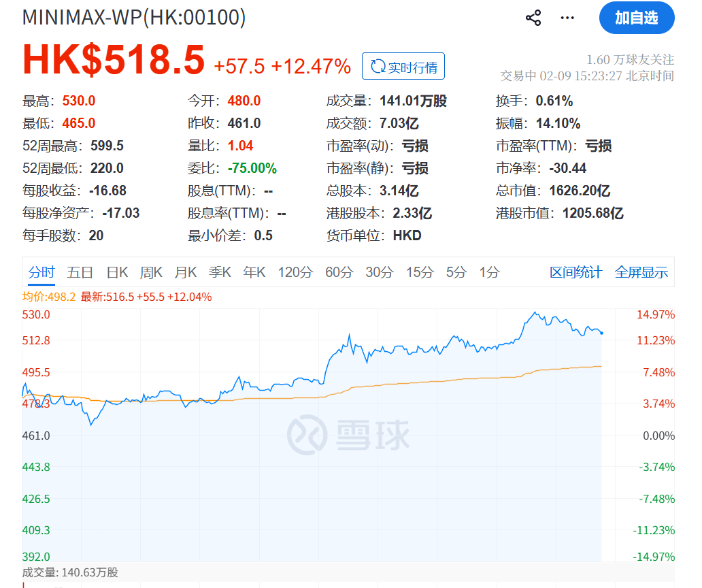Switch to the 五日 five-day tab
The image size is (702, 588).
pyautogui.click(x=80, y=272)
